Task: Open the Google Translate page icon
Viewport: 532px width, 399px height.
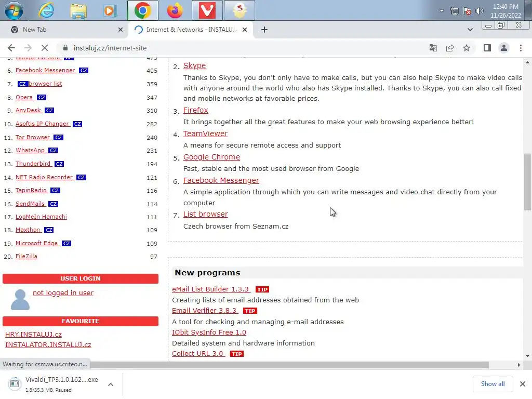Action: pyautogui.click(x=433, y=48)
